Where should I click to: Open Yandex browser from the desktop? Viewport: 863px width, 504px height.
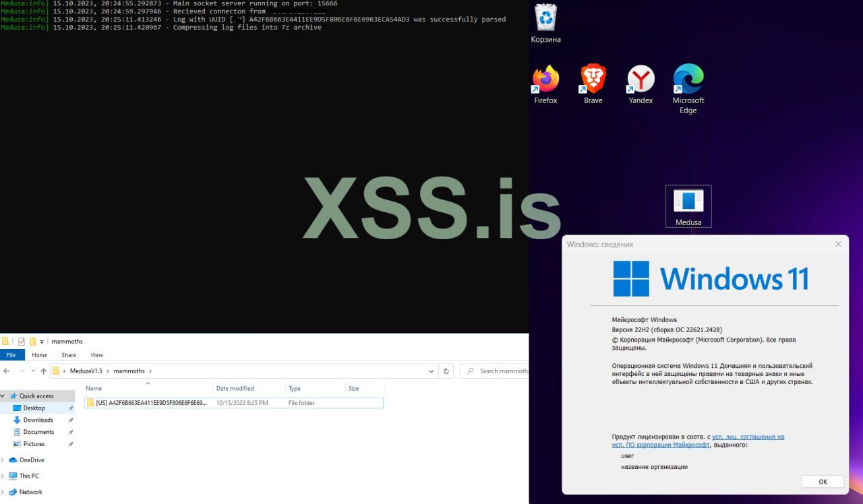click(639, 76)
